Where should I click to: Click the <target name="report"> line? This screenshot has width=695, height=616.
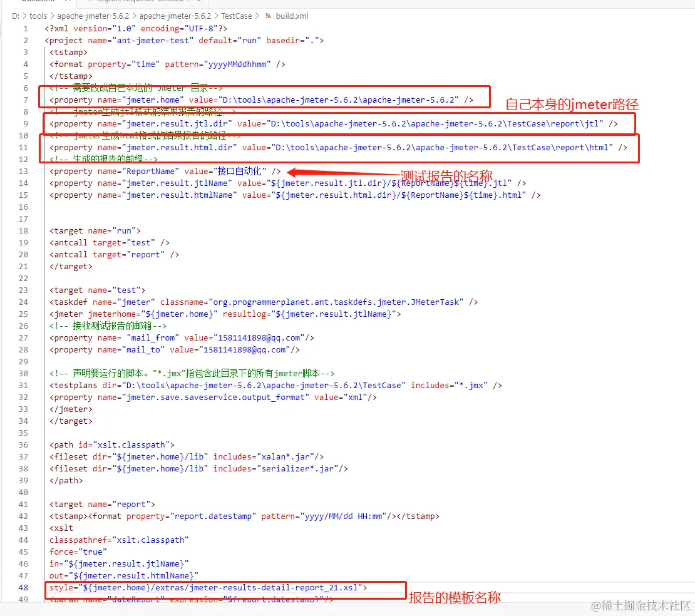(x=103, y=505)
